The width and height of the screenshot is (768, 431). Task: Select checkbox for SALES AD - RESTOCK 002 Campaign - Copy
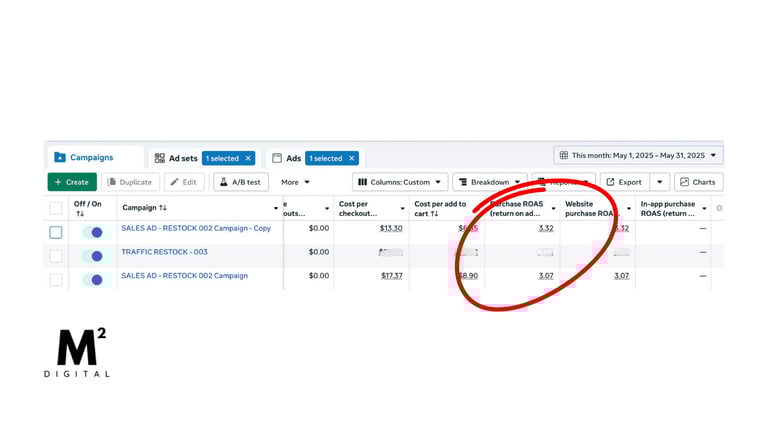[x=56, y=232]
